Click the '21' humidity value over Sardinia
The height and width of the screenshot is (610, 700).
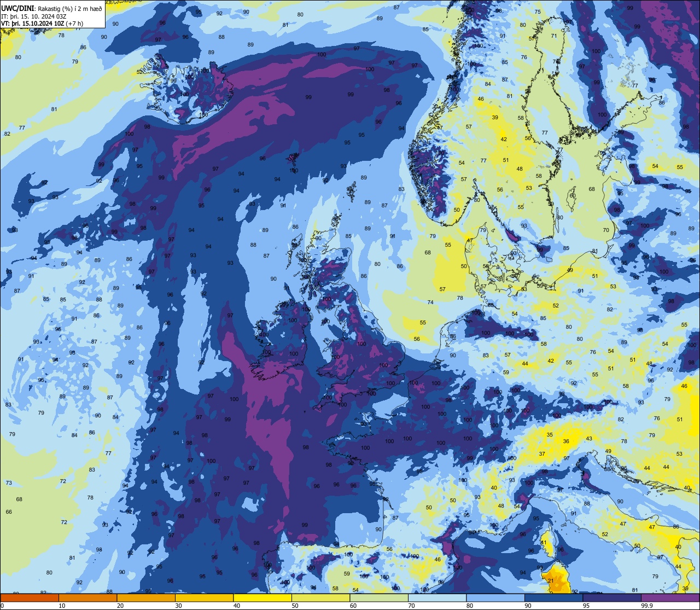551,581
